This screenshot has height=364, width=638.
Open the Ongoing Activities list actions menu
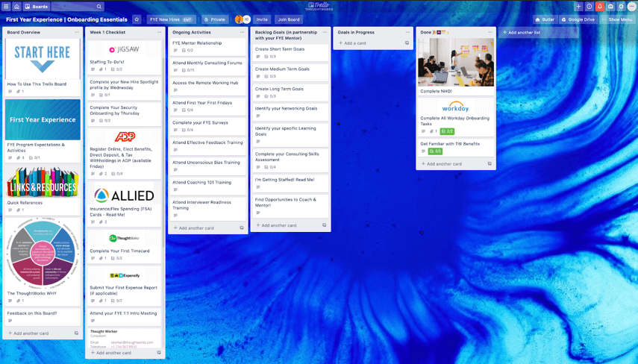pyautogui.click(x=242, y=33)
